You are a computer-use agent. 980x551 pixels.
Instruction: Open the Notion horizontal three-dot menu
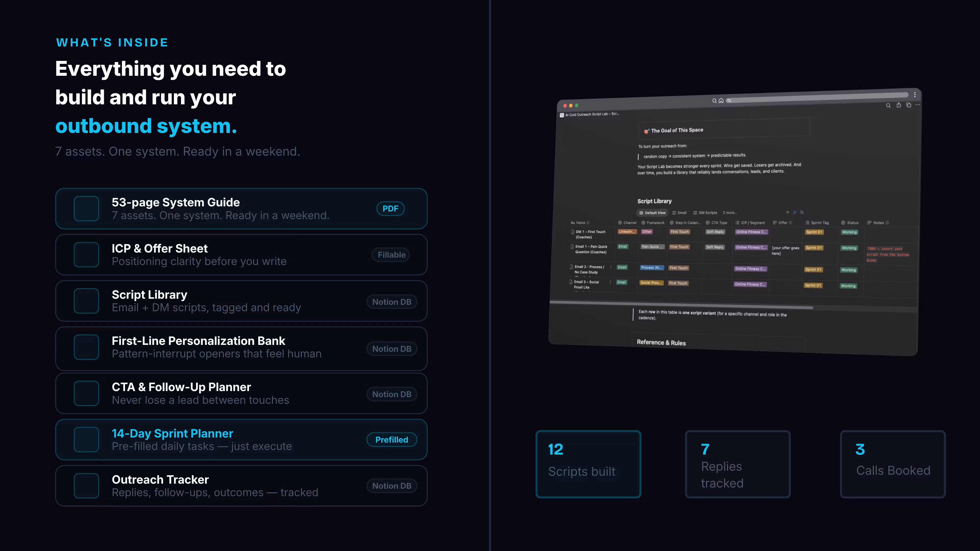pyautogui.click(x=918, y=105)
